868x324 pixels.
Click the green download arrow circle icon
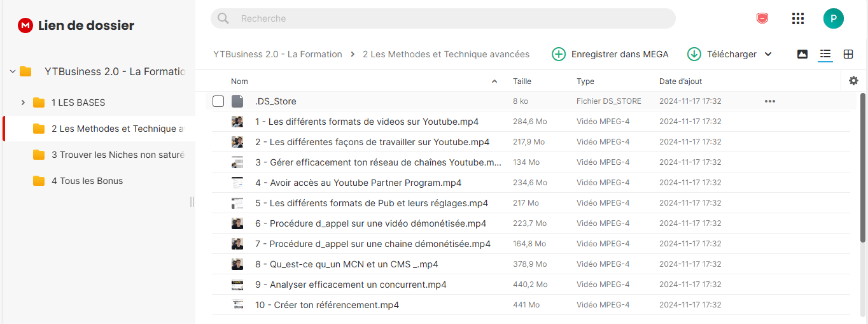694,54
